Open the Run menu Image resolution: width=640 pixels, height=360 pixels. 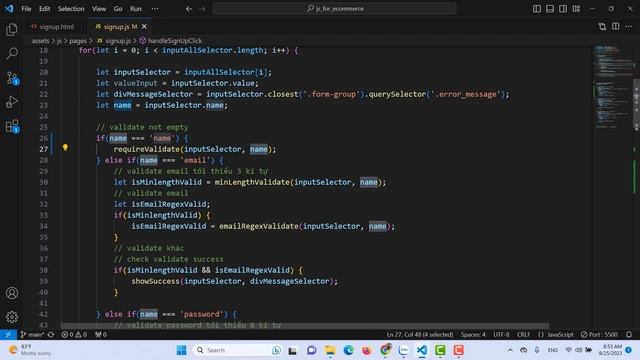pyautogui.click(x=136, y=9)
